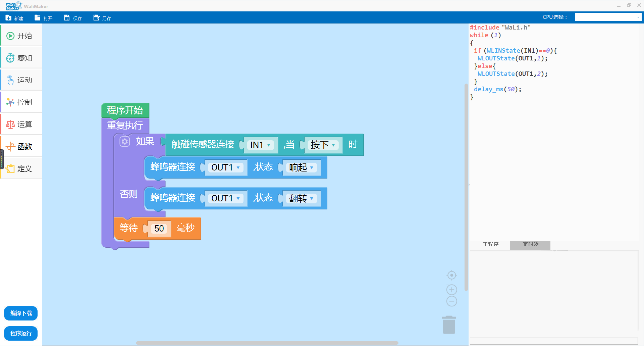This screenshot has height=346, width=644.
Task: Open the 感知 sensor category
Action: click(x=21, y=58)
